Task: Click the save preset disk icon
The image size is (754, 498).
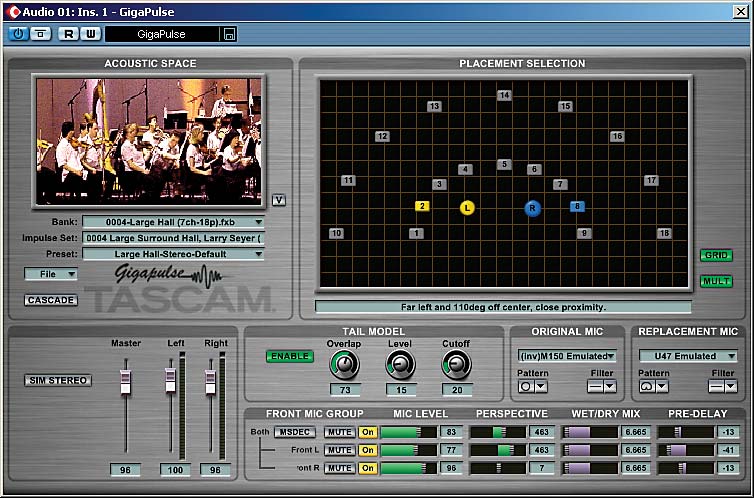Action: point(229,34)
